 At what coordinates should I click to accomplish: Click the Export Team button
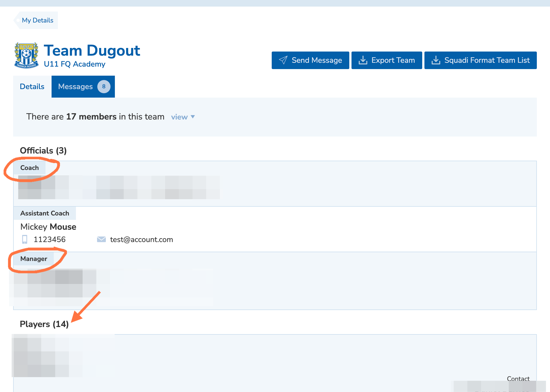(x=387, y=60)
